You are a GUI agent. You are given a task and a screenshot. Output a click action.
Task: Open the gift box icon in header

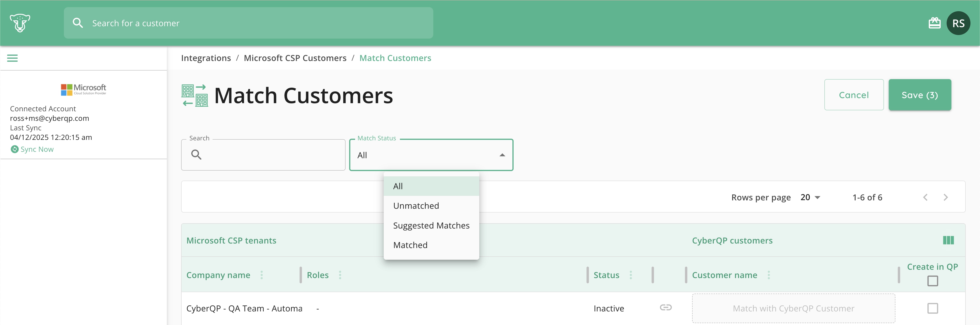(934, 23)
